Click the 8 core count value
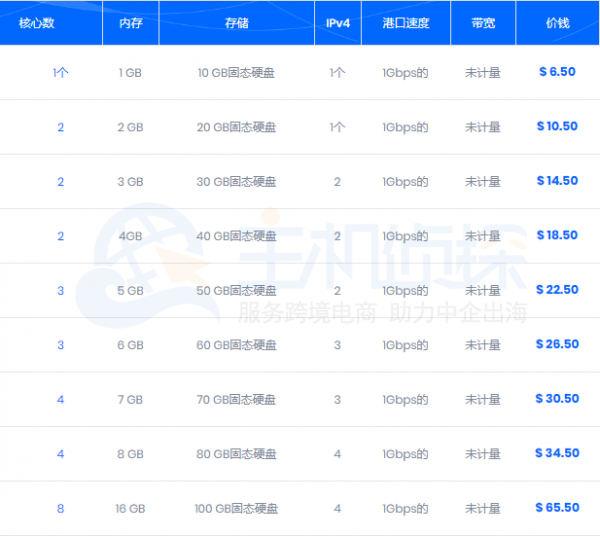This screenshot has height=536, width=600. coord(60,509)
